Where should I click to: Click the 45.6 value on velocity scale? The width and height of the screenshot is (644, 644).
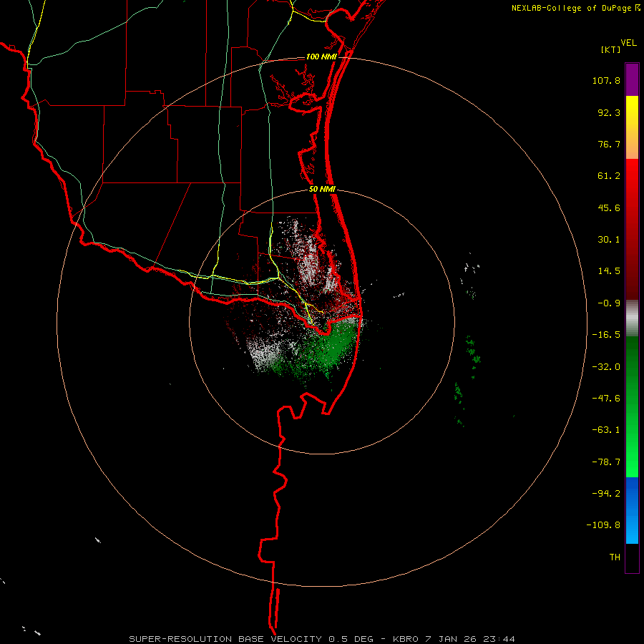(609, 208)
